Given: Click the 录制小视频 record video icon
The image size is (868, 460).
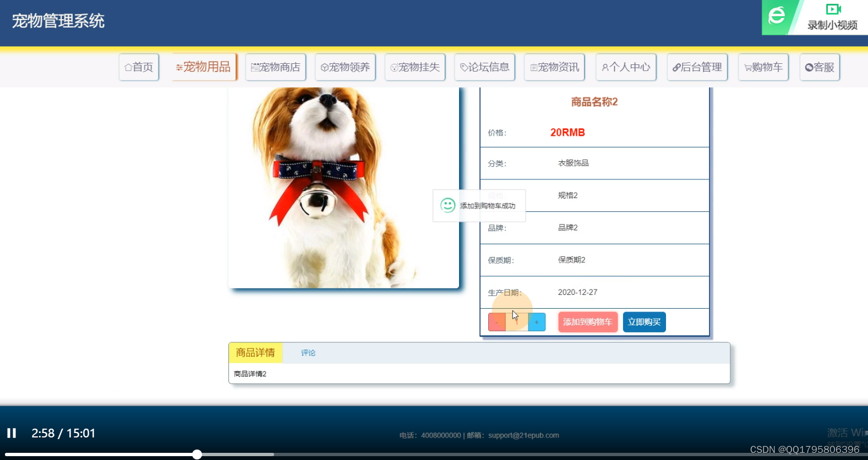Looking at the screenshot, I should 832,17.
